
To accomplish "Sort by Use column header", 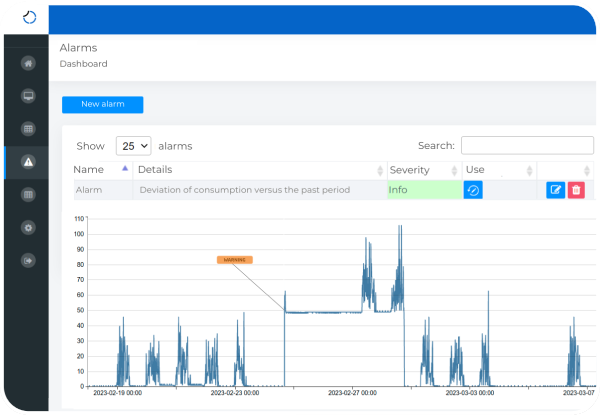I will click(x=499, y=170).
